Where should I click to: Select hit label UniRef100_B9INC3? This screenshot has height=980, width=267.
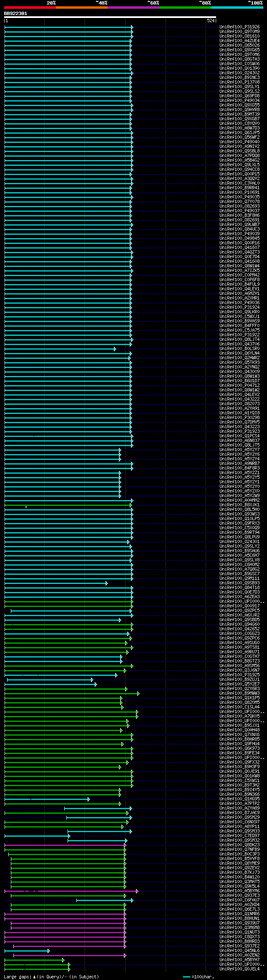click(x=239, y=78)
